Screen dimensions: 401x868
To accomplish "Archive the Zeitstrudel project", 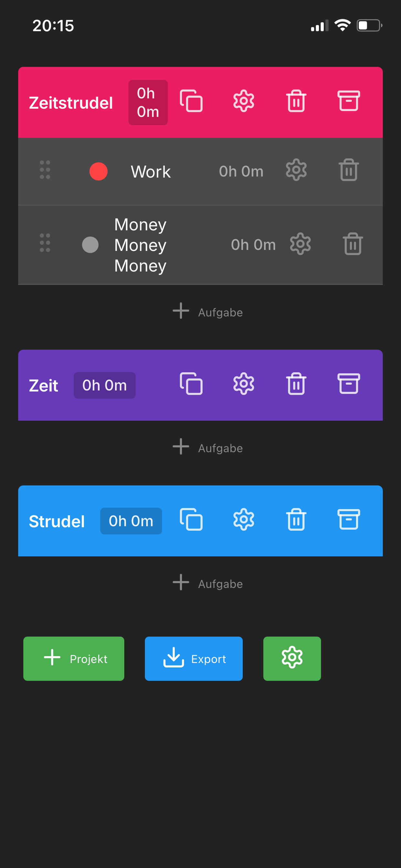I will [348, 101].
